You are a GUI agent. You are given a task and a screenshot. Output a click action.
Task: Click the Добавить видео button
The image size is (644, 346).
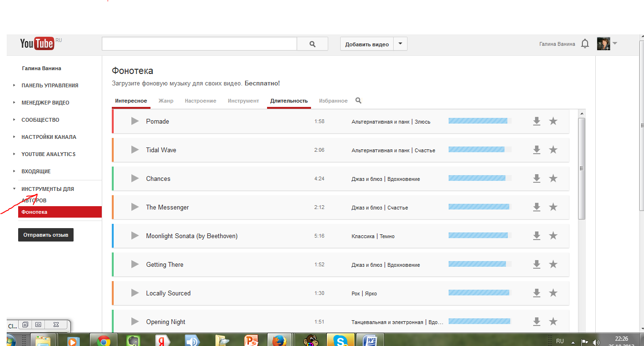pos(367,44)
